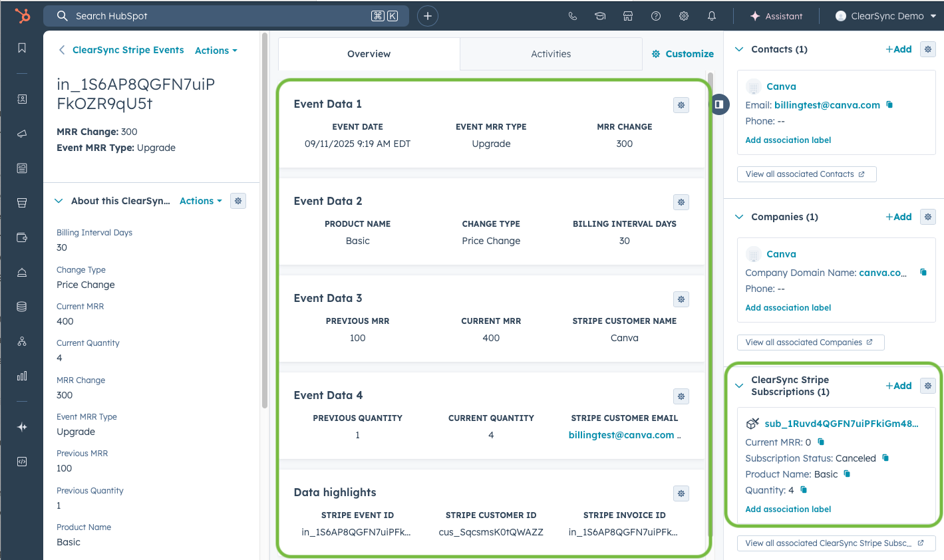The width and height of the screenshot is (944, 560).
Task: Open the HubSpot home logo
Action: pyautogui.click(x=23, y=16)
